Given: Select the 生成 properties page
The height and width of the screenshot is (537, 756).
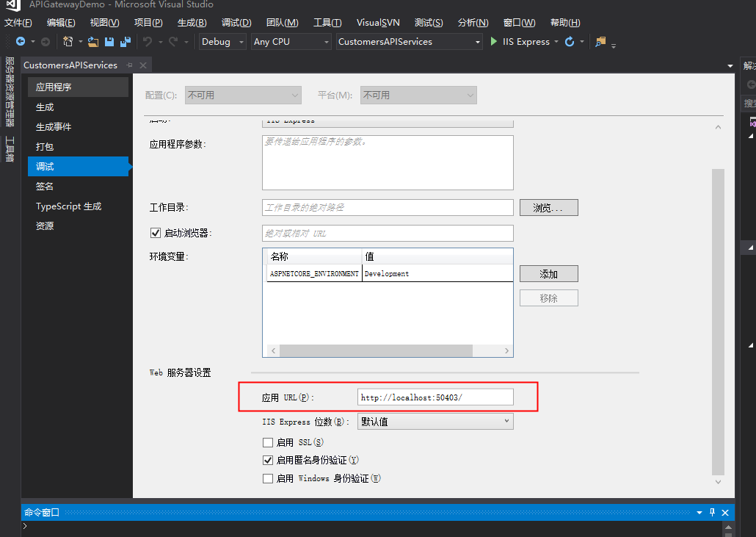Looking at the screenshot, I should point(78,107).
